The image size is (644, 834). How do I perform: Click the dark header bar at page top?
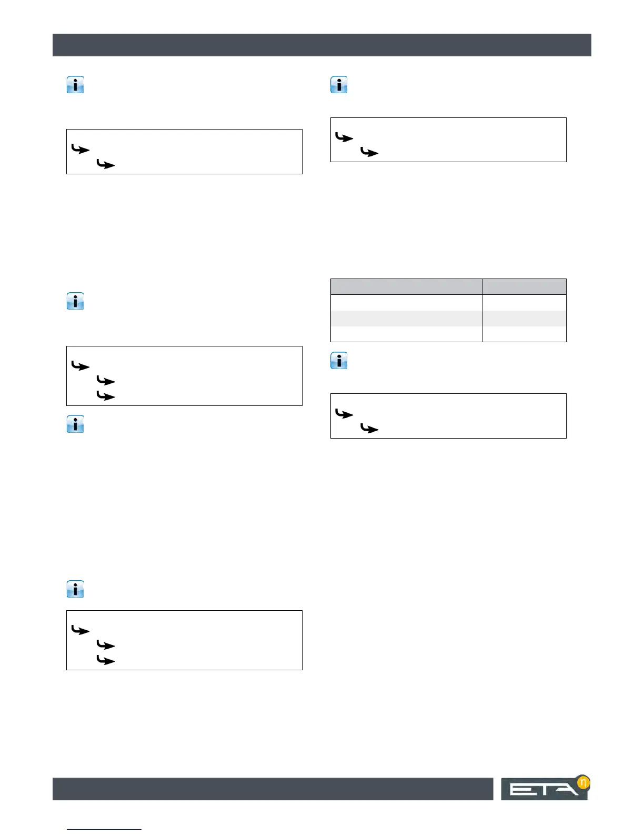(321, 45)
